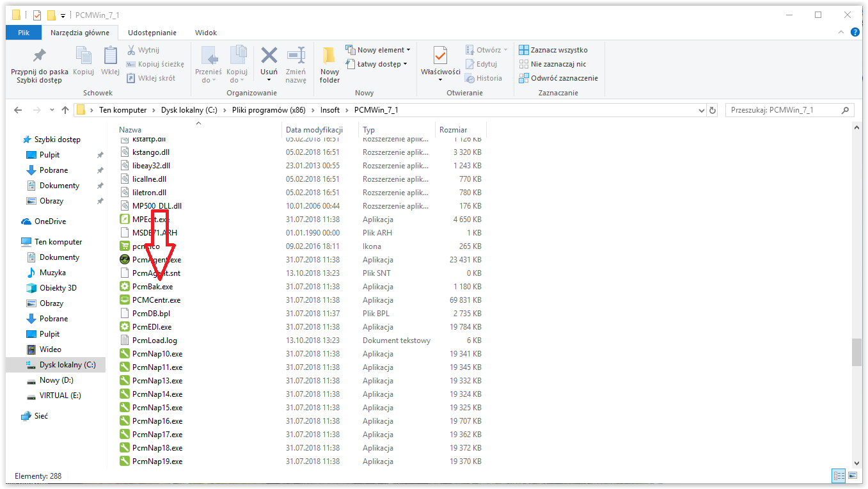This screenshot has height=489, width=868.
Task: Open Muzyka in the navigation pane
Action: [52, 273]
